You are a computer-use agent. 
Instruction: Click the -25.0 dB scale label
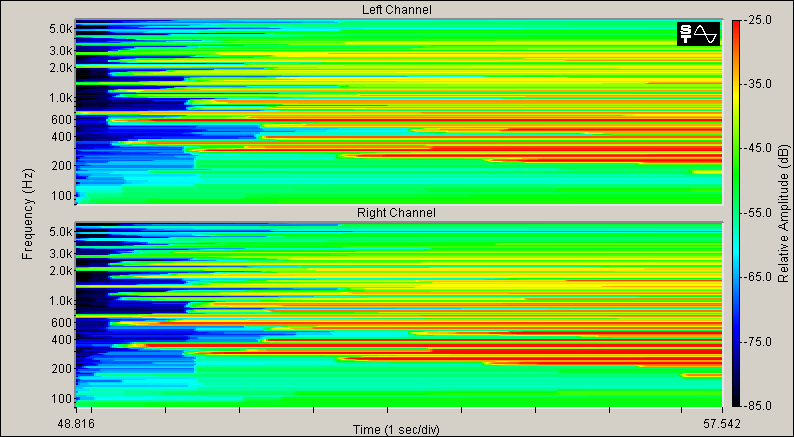tap(760, 20)
